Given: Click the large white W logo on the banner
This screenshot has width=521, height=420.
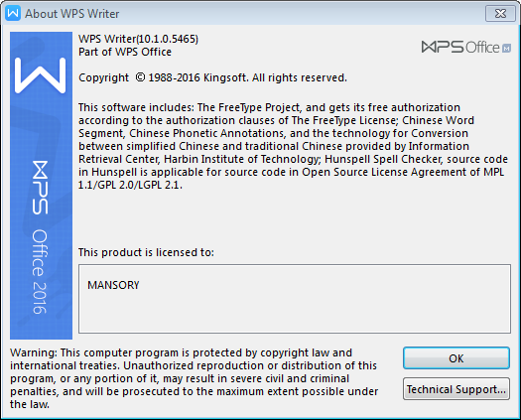Looking at the screenshot, I should (x=41, y=75).
